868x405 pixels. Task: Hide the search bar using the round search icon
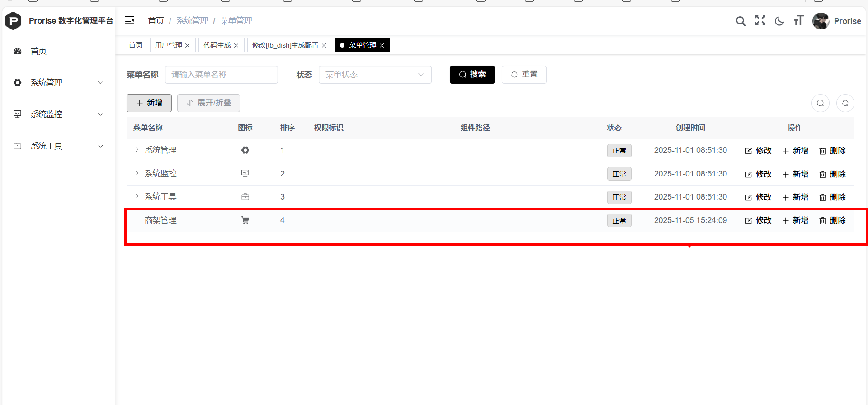(820, 103)
